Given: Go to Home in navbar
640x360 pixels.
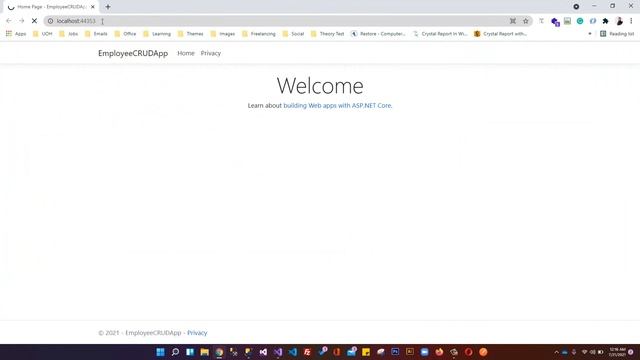Looking at the screenshot, I should tap(186, 53).
